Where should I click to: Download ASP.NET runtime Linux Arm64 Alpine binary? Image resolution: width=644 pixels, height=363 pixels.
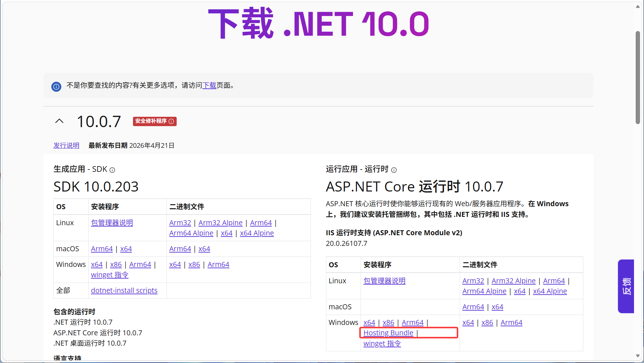click(484, 291)
